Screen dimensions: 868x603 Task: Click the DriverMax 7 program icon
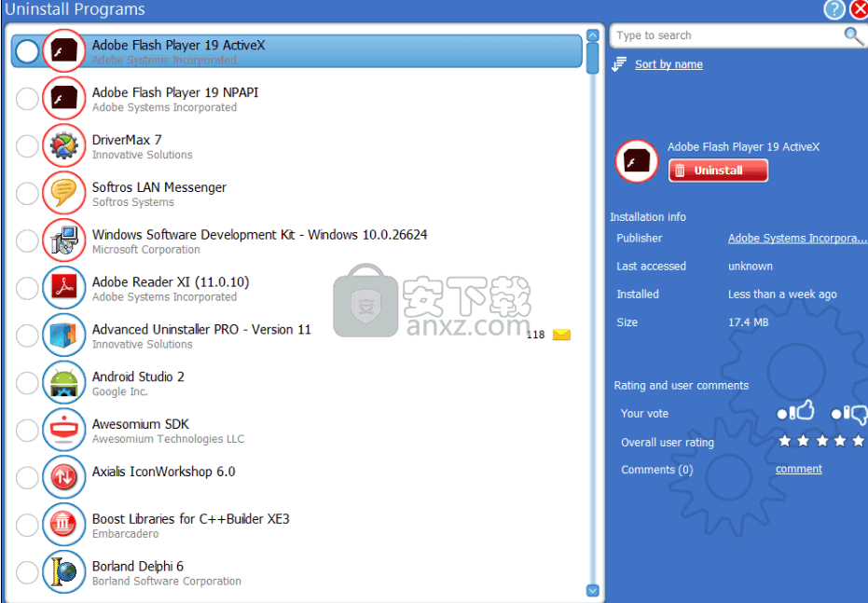point(63,146)
